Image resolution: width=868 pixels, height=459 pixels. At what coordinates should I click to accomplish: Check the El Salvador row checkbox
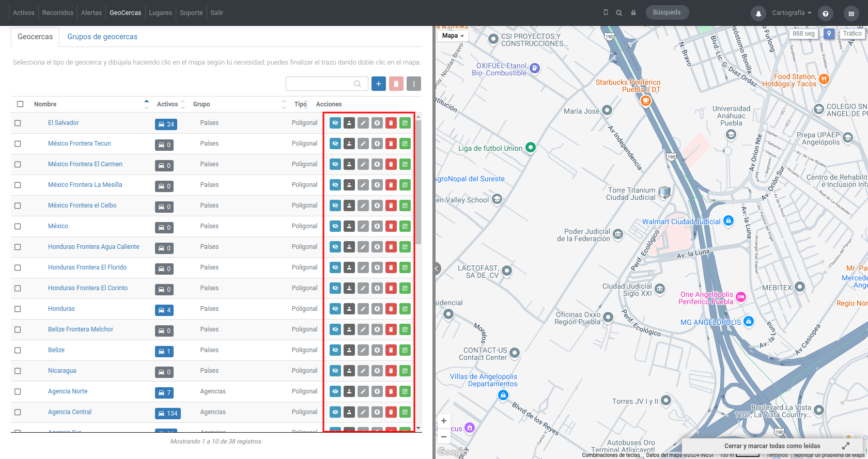pos(18,123)
